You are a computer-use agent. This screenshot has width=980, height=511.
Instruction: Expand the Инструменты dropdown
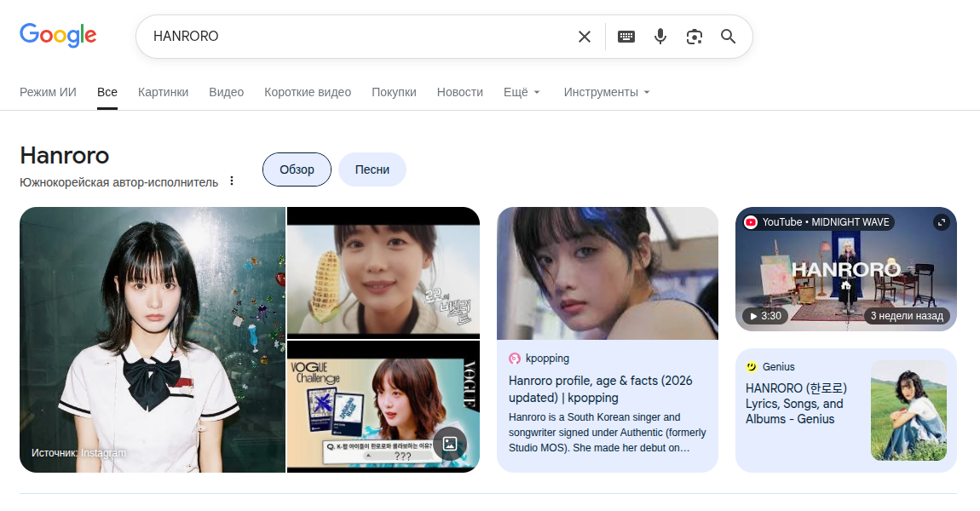point(607,93)
